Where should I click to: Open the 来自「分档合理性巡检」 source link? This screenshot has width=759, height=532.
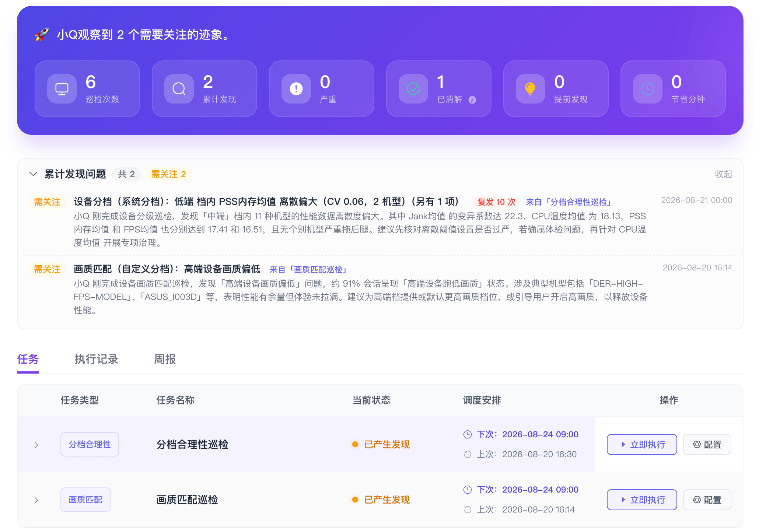coord(569,202)
